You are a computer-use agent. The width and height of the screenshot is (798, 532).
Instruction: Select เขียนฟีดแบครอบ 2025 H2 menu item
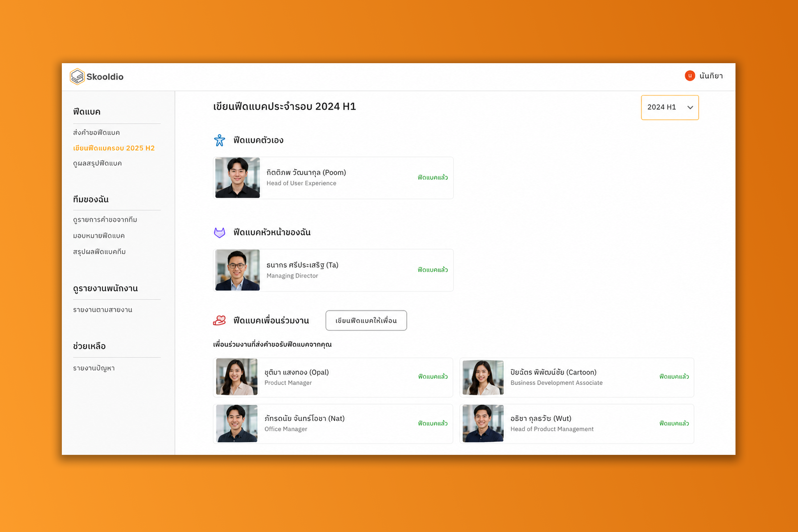pos(114,148)
